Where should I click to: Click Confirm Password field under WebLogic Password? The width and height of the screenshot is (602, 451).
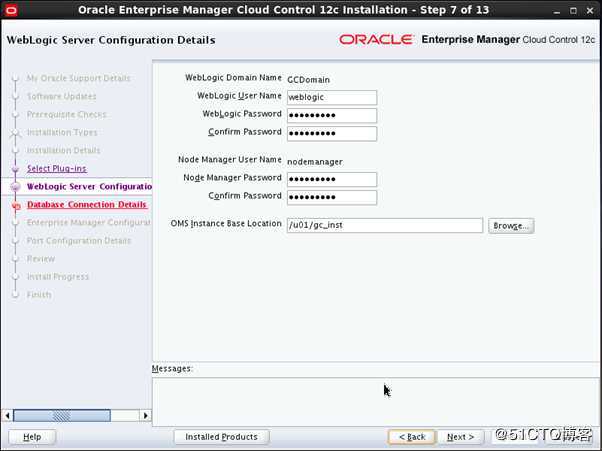332,133
